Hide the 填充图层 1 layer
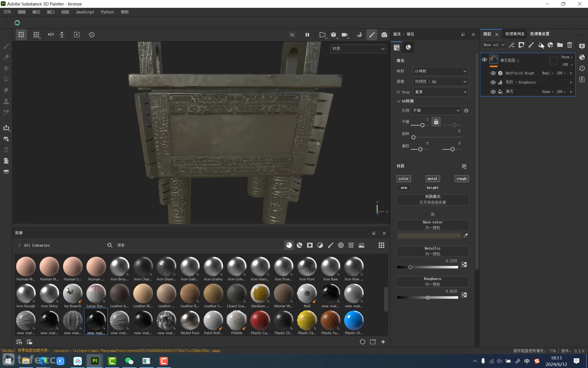Viewport: 588px width, 368px height. point(484,60)
